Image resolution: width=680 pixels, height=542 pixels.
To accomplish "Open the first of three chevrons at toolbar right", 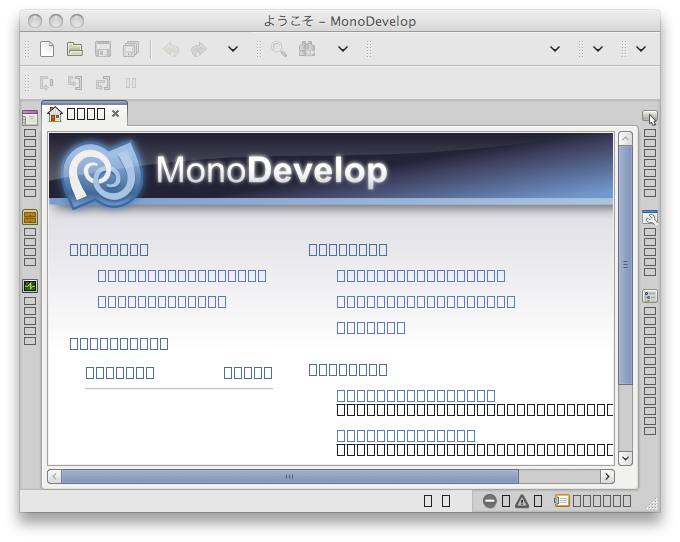I will tap(555, 49).
